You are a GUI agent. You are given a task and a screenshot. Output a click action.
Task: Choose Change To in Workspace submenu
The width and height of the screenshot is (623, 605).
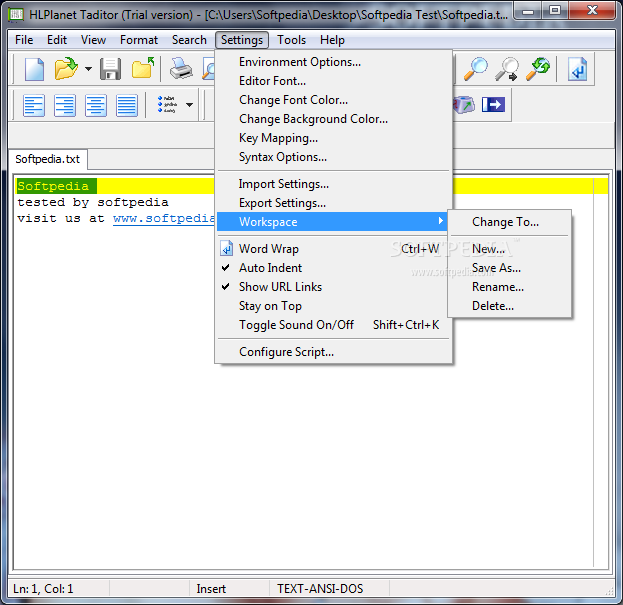509,222
